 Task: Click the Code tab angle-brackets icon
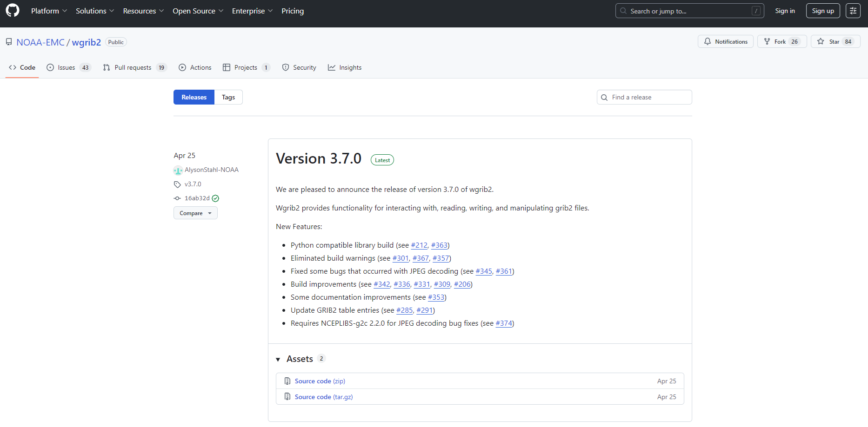coord(13,67)
